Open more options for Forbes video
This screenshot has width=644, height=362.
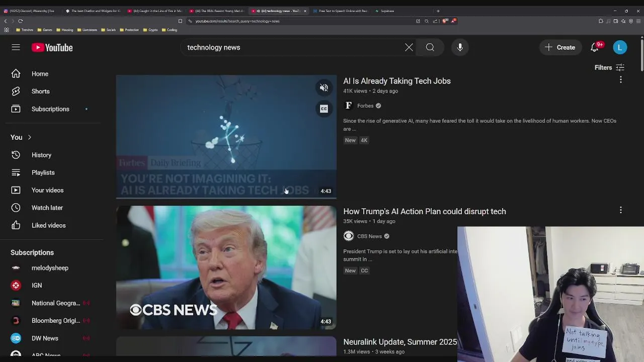(620, 80)
